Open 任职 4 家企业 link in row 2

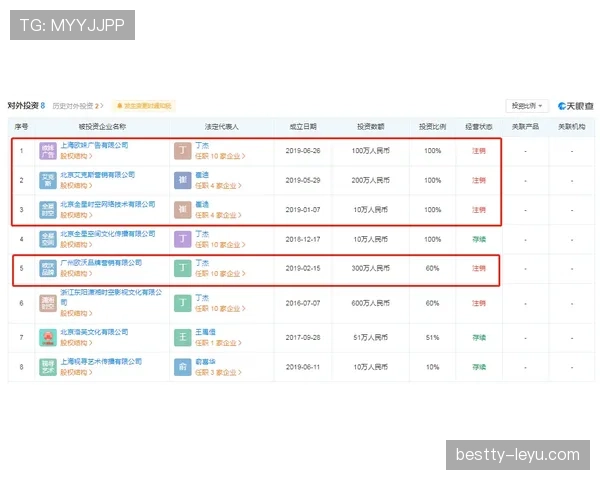point(218,186)
